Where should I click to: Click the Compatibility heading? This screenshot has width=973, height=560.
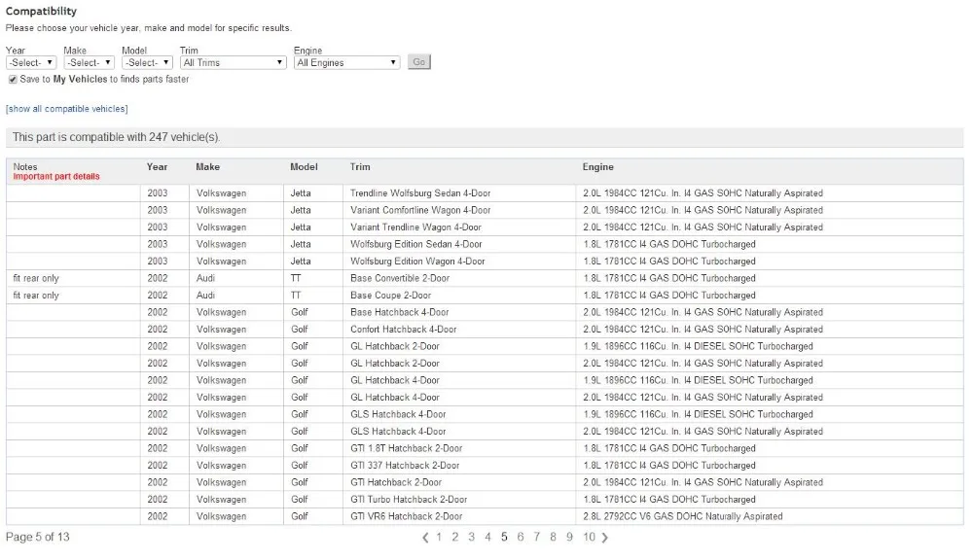click(41, 11)
